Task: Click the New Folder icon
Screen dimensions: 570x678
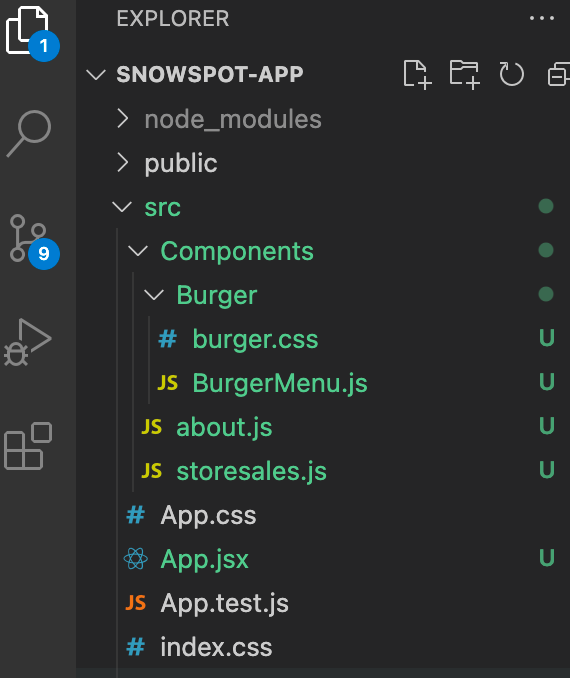Action: point(464,75)
